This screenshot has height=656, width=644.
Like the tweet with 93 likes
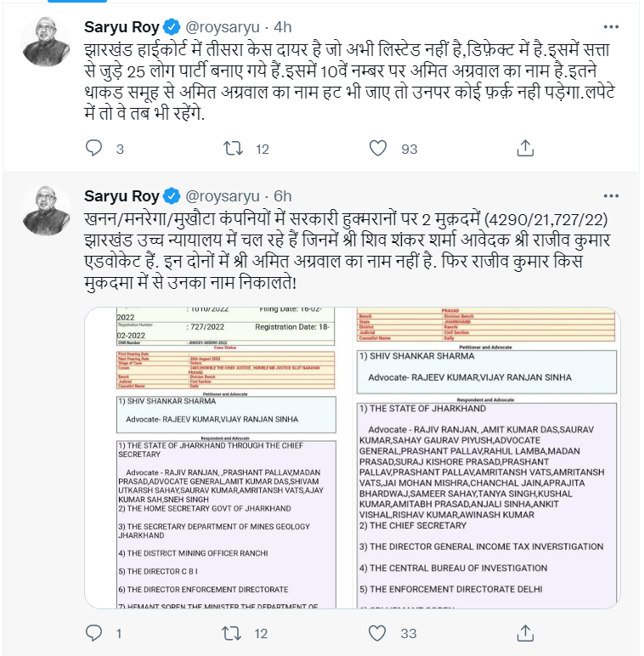pos(377,148)
